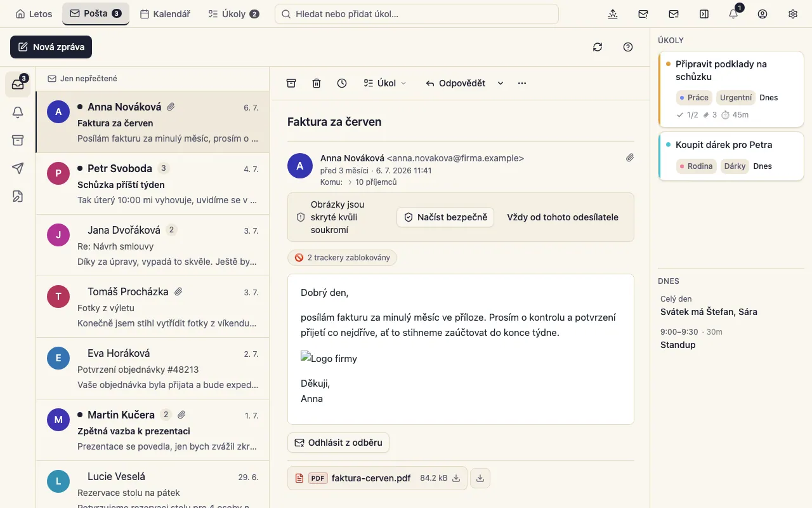Expand the 10 příjemců recipients list

click(x=371, y=182)
